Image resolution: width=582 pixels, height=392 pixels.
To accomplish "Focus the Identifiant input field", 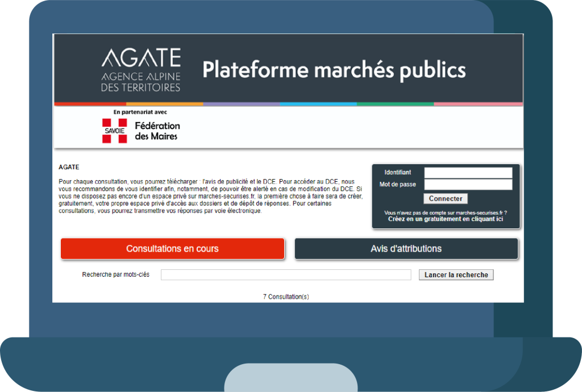I will (468, 173).
